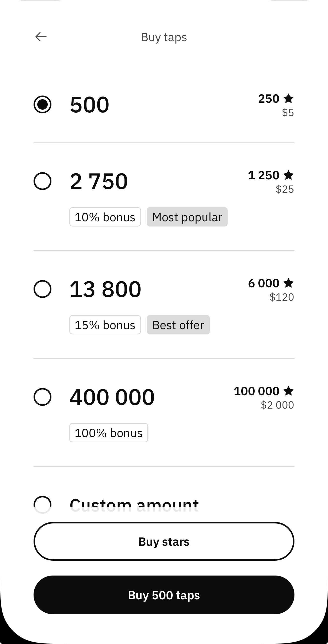Select the 500 taps radio button
The width and height of the screenshot is (328, 644).
click(42, 104)
